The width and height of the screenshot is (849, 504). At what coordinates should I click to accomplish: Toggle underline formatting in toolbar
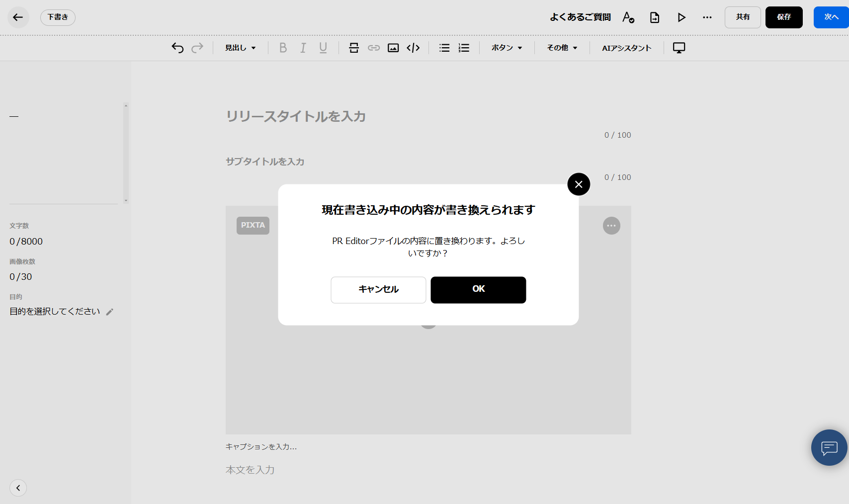click(x=323, y=48)
